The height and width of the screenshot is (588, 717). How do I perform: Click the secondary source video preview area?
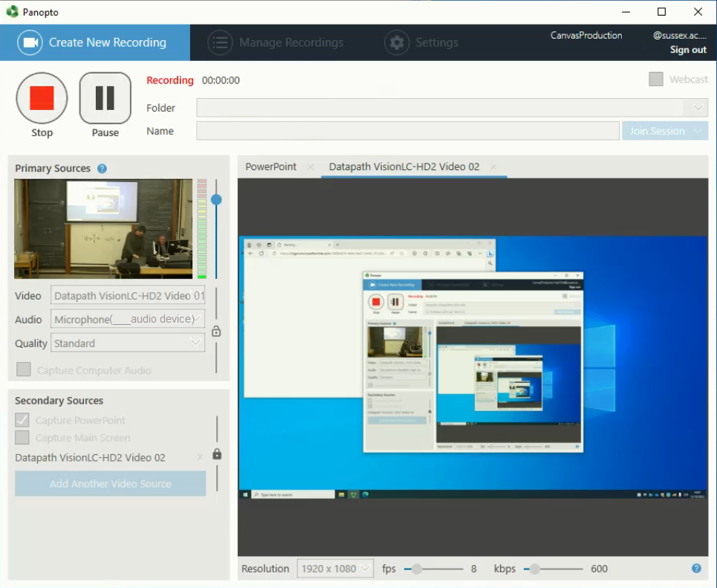point(473,367)
